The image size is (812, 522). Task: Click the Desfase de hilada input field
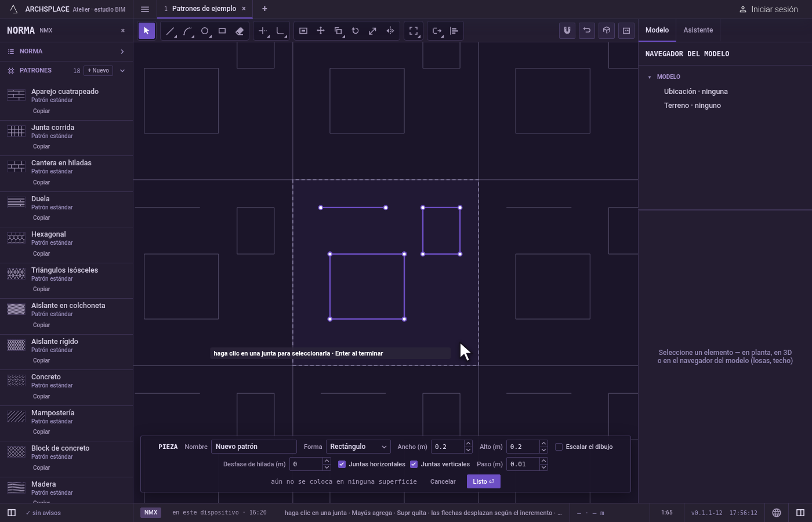tap(306, 464)
